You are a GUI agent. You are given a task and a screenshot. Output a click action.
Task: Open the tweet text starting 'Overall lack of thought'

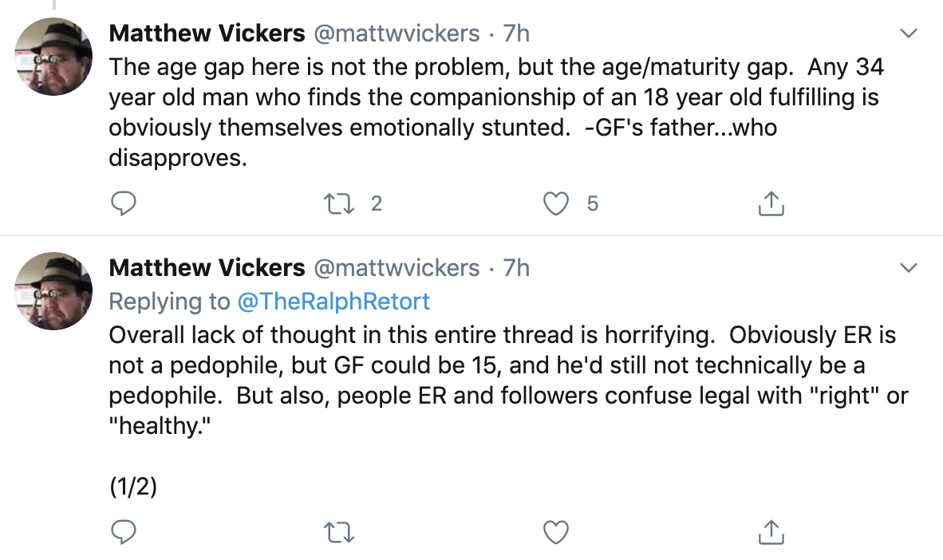pyautogui.click(x=508, y=381)
